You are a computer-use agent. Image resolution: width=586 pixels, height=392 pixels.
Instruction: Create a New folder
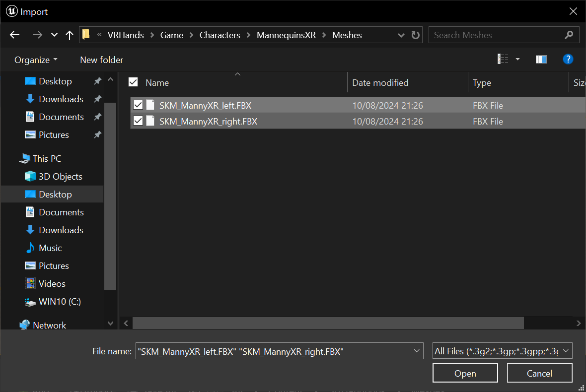[101, 60]
